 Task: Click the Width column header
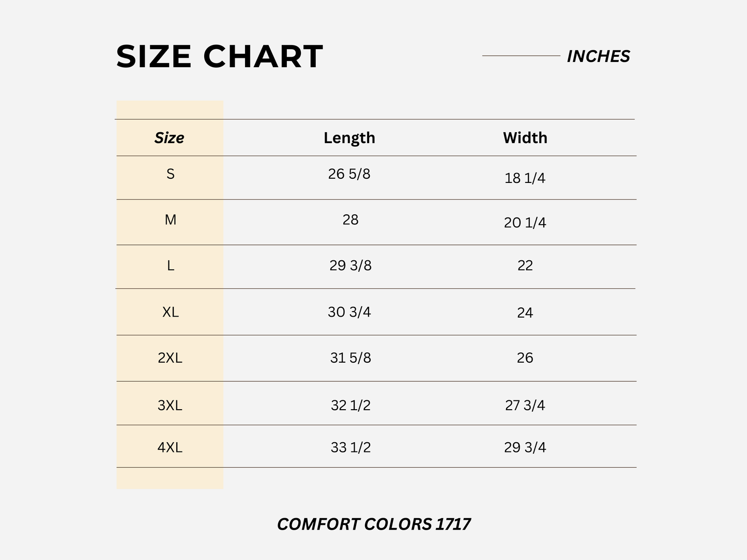tap(525, 138)
